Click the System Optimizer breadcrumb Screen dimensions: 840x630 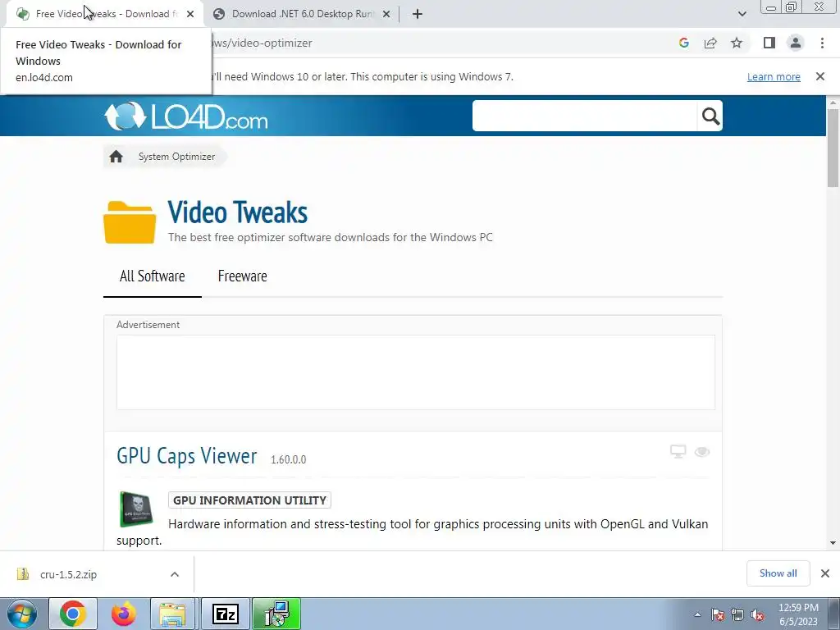[x=177, y=157]
